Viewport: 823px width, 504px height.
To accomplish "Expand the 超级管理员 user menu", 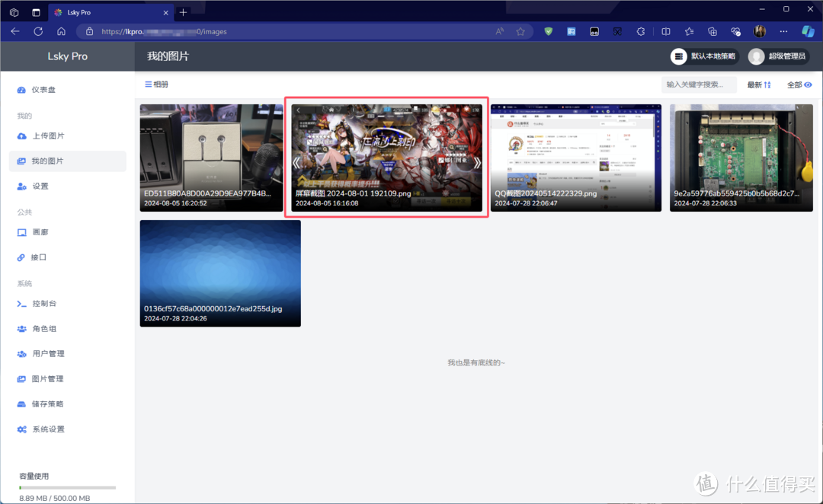I will (777, 56).
